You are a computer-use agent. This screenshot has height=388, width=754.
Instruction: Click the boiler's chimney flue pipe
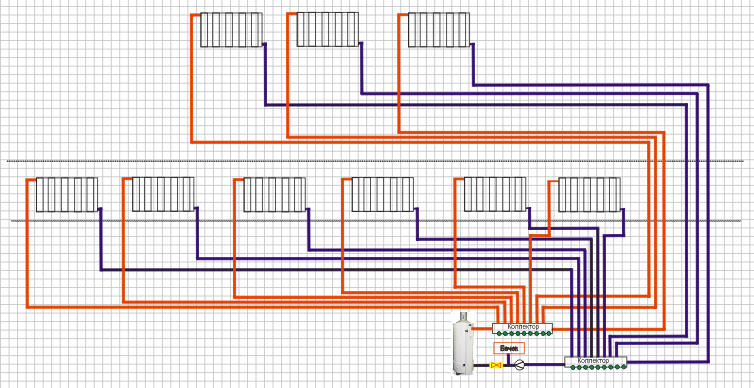pos(464,317)
